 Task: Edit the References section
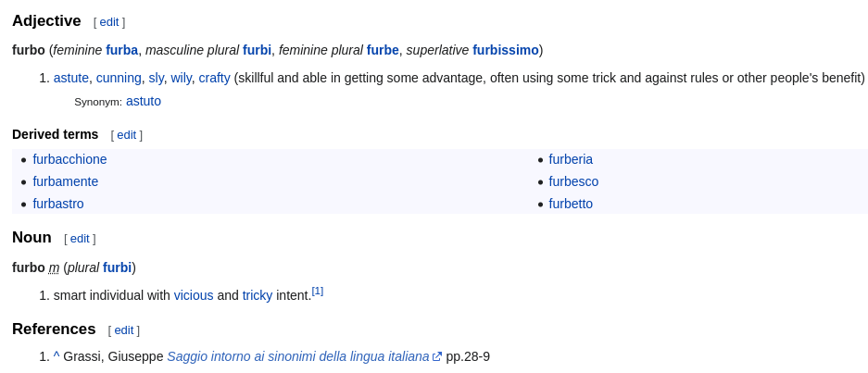point(124,330)
